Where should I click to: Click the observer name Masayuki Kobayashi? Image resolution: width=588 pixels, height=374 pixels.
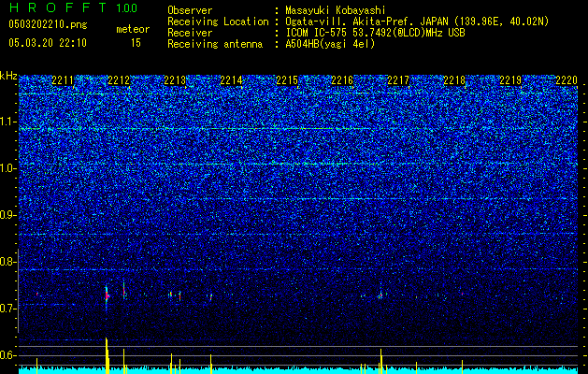pos(336,10)
